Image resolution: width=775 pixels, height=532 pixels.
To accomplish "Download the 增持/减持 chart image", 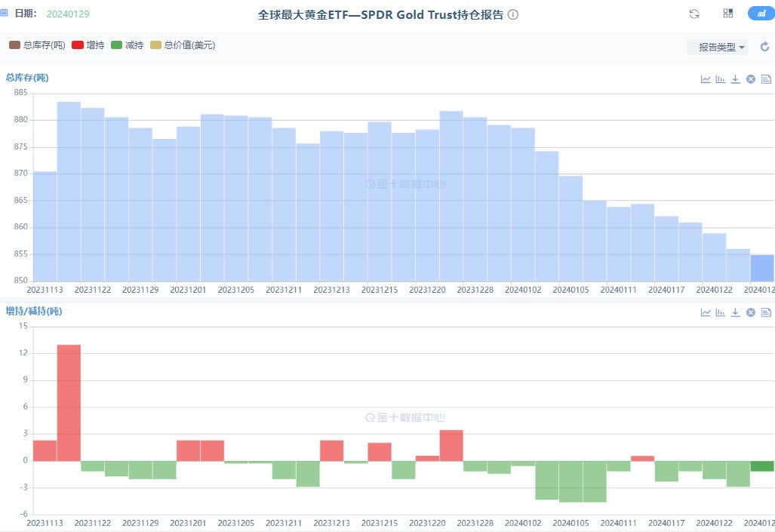I will click(x=736, y=312).
